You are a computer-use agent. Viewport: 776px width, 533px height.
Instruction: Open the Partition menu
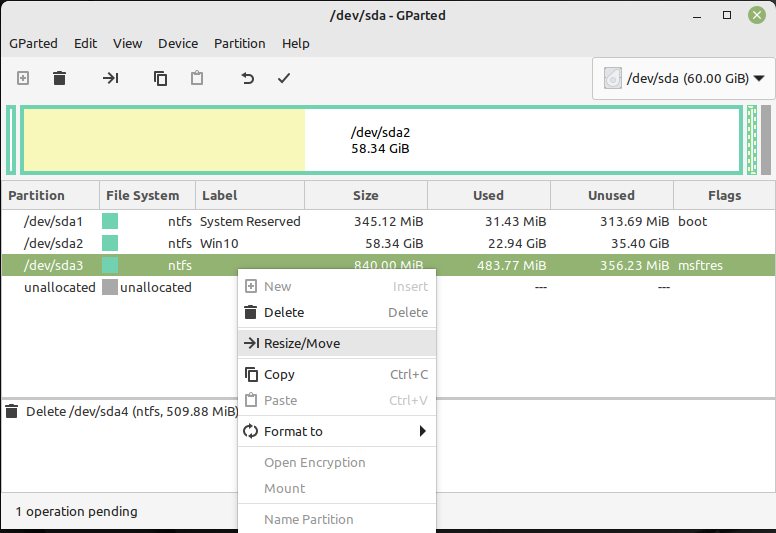tap(240, 44)
